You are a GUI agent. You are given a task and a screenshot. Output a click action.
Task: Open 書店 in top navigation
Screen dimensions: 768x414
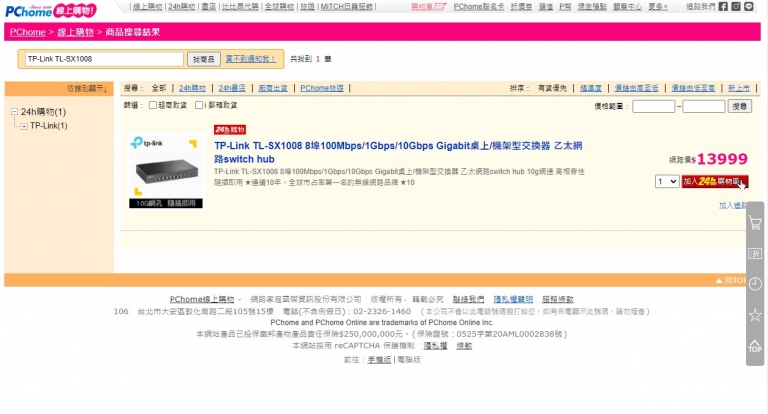pos(209,6)
